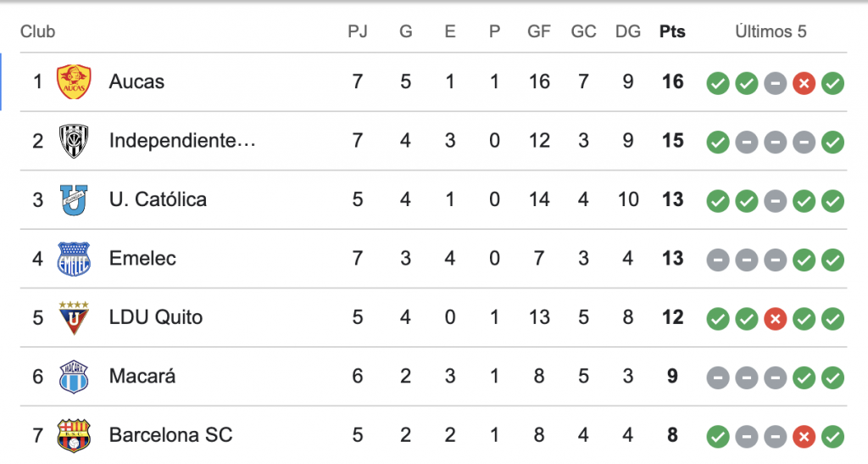Click the Últimos 5 column header
Screen dimensions: 868x464
click(771, 32)
